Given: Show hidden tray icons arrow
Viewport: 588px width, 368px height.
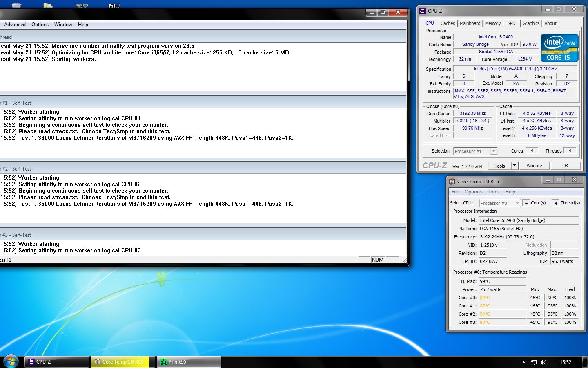Looking at the screenshot, I should pyautogui.click(x=523, y=362).
